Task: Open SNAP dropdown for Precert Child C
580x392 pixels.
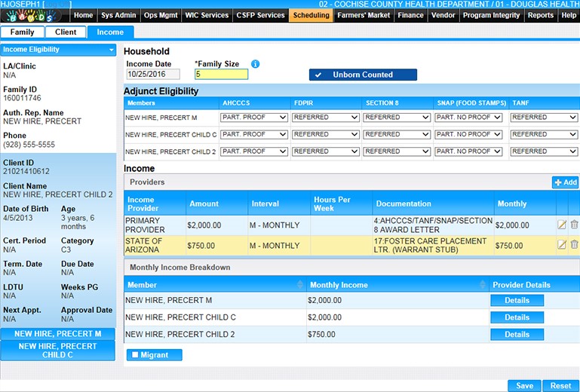Action: tap(468, 134)
